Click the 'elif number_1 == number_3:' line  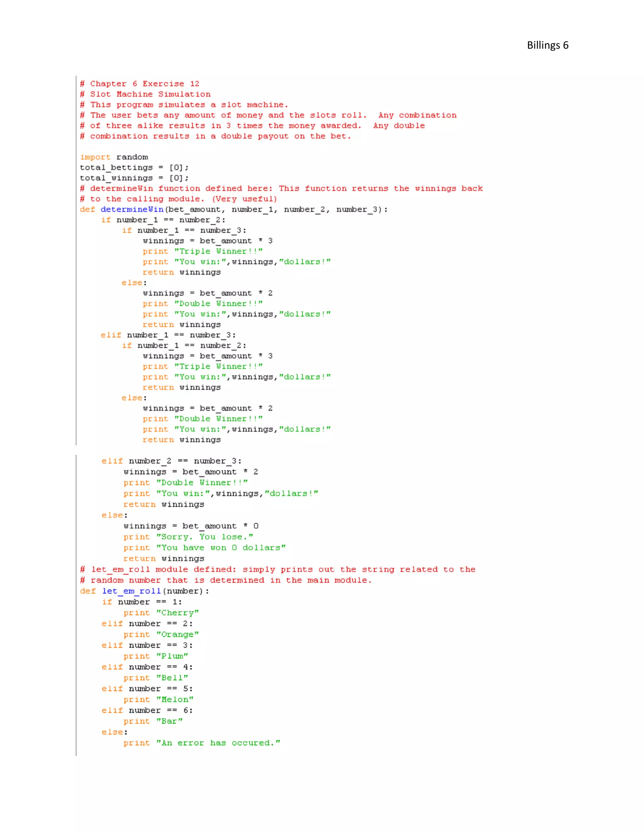168,335
